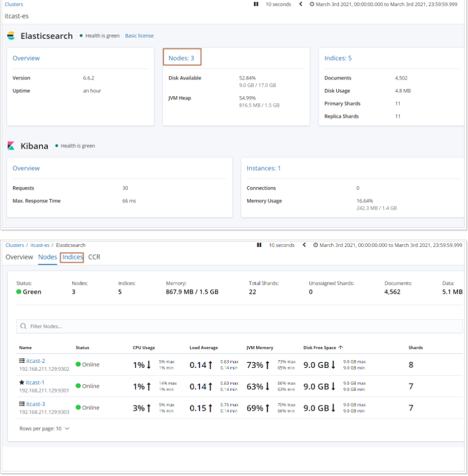Click the Kibana memory usage 16.64% value
This screenshot has height=476, width=468.
point(365,201)
